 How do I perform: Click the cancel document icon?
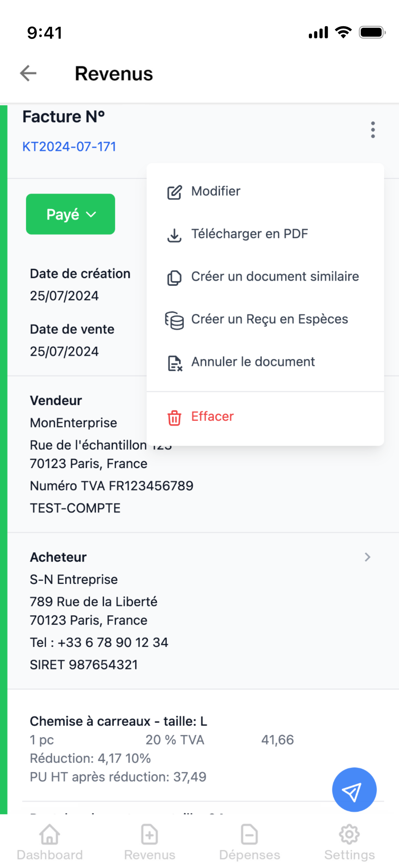(174, 362)
